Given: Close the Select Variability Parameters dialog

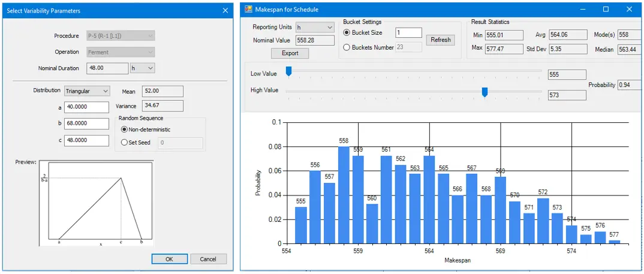Looking at the screenshot, I should pyautogui.click(x=225, y=11).
